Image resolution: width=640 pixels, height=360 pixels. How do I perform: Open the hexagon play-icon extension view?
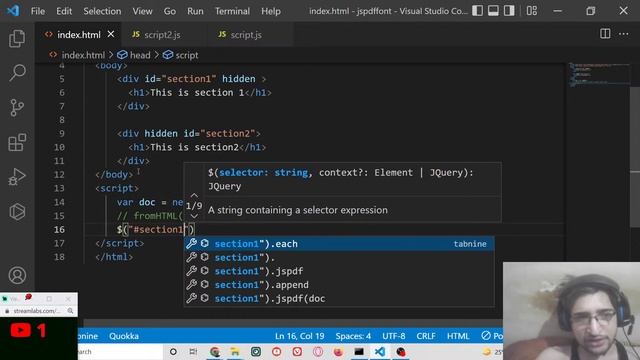coord(17,211)
